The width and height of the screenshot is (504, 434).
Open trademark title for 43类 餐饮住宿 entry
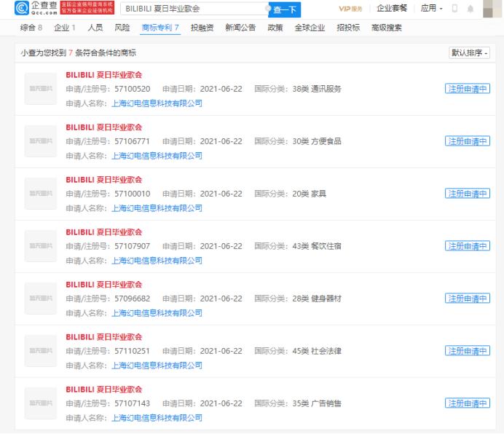[104, 232]
